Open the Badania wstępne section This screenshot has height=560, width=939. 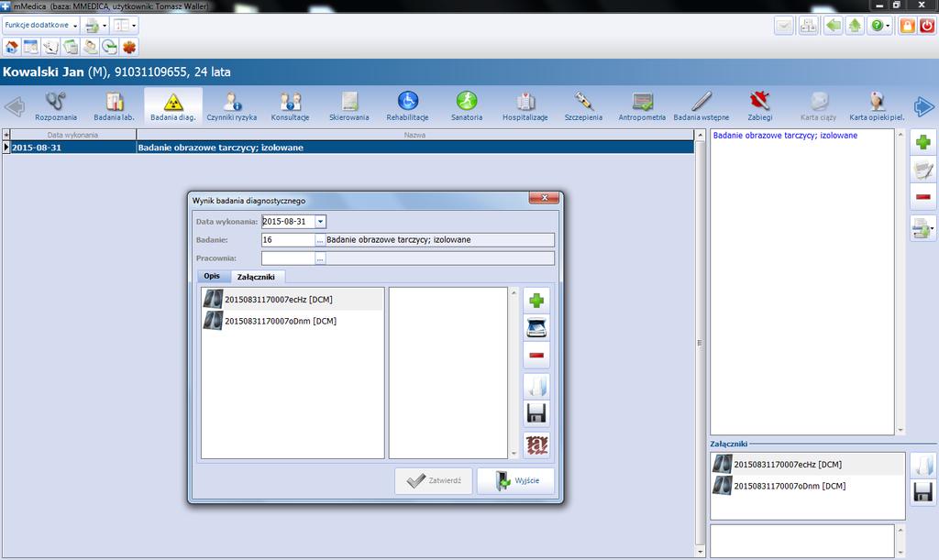point(701,106)
